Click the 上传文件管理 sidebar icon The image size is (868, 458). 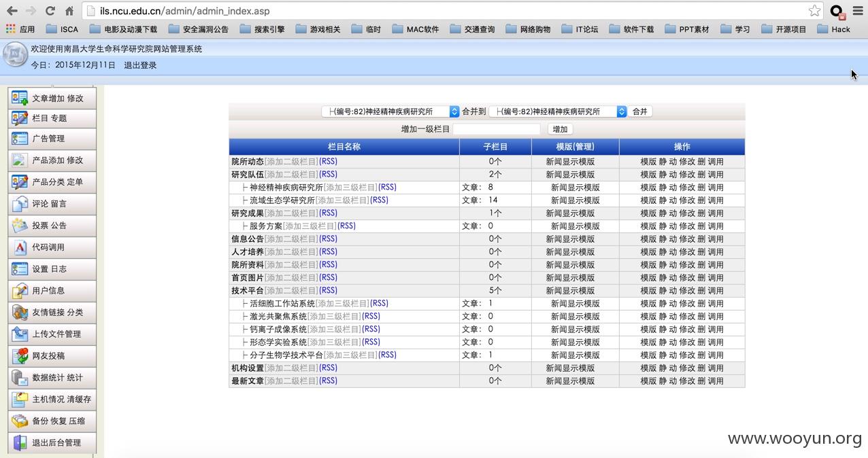pyautogui.click(x=20, y=334)
